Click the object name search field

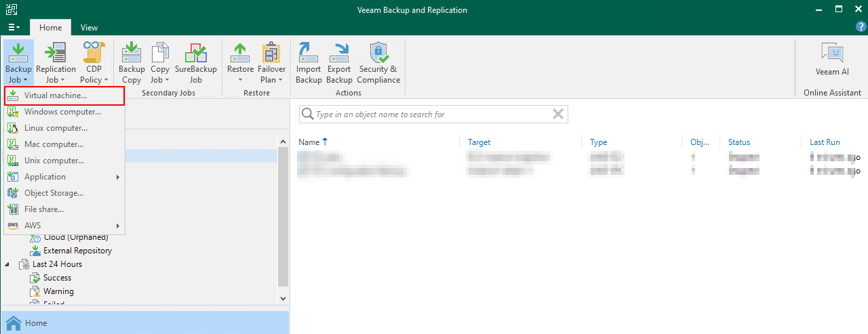[x=427, y=114]
